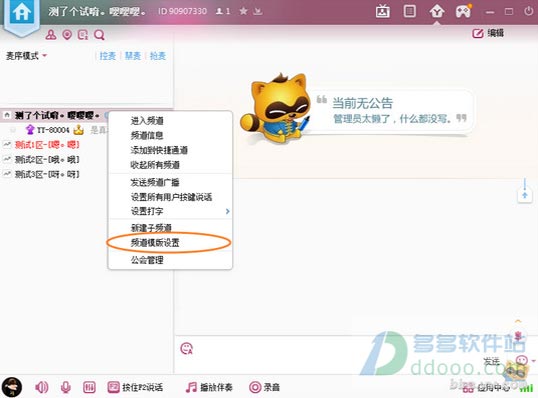Select sub-channel 测试3区
Screen dimensions: 538x398
tap(47, 174)
